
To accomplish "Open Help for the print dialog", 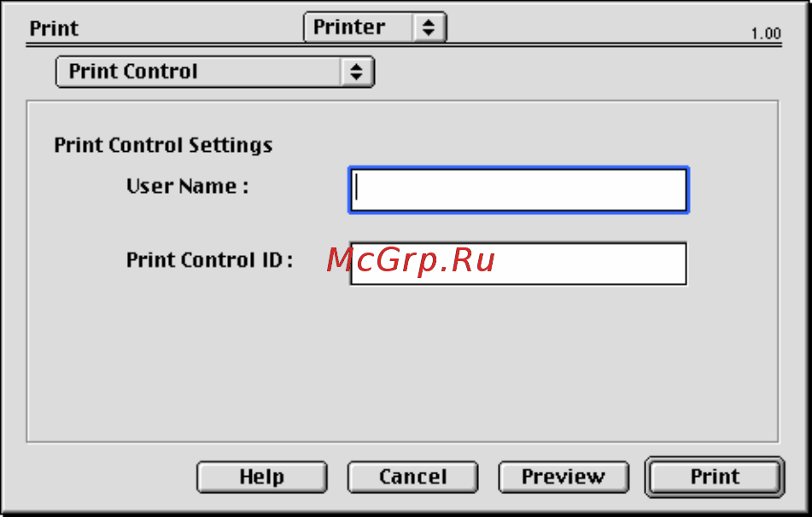I will (262, 477).
